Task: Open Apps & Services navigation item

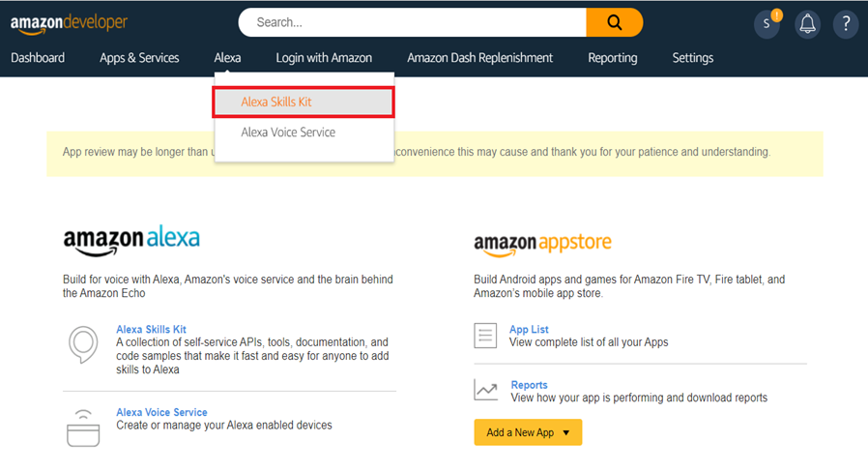Action: point(139,58)
